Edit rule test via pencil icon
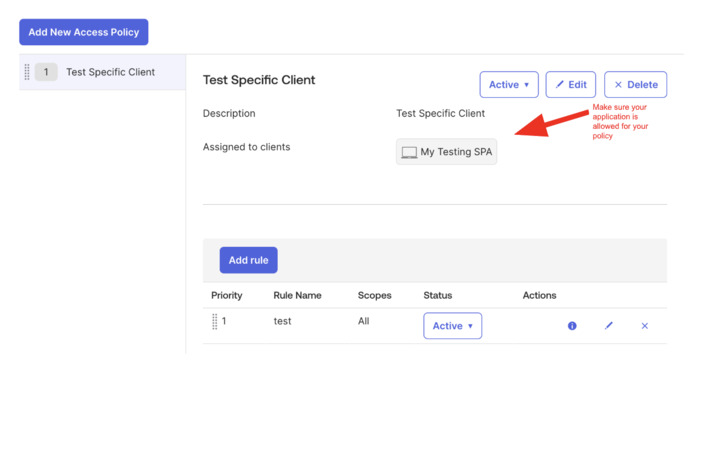This screenshot has height=451, width=720. [x=608, y=326]
